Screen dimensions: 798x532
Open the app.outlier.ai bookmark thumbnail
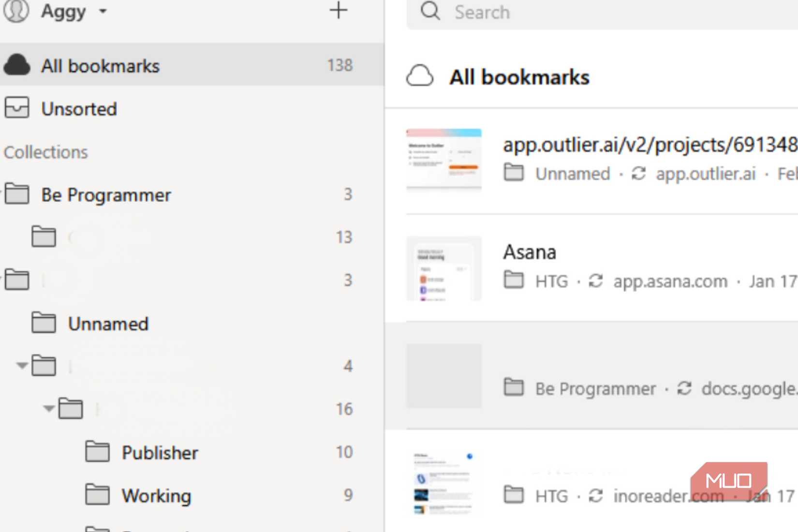[444, 160]
